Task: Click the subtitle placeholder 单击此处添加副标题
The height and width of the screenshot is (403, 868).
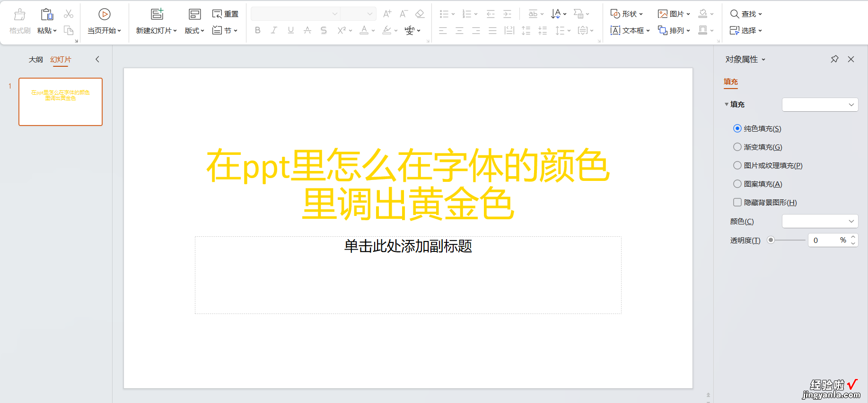Action: point(408,246)
